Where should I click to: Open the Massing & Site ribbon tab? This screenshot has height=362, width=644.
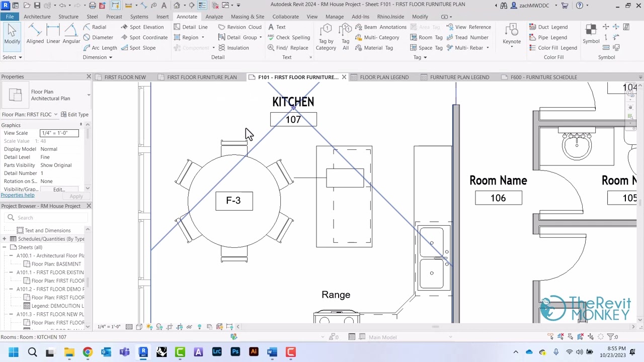(248, 17)
